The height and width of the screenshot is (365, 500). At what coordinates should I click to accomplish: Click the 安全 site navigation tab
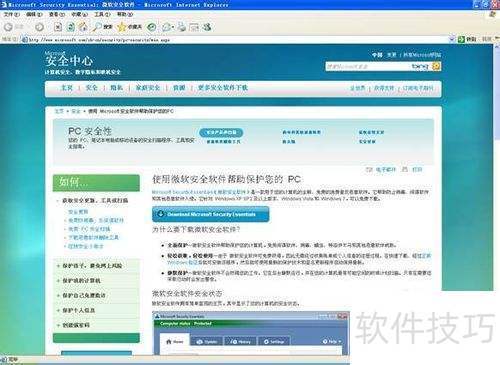[91, 88]
